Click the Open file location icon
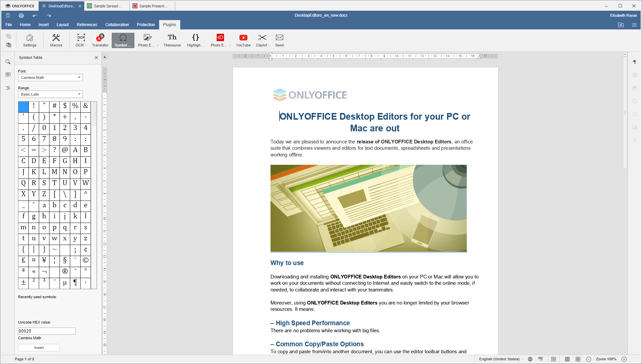The width and height of the screenshot is (642, 364). pyautogui.click(x=621, y=25)
